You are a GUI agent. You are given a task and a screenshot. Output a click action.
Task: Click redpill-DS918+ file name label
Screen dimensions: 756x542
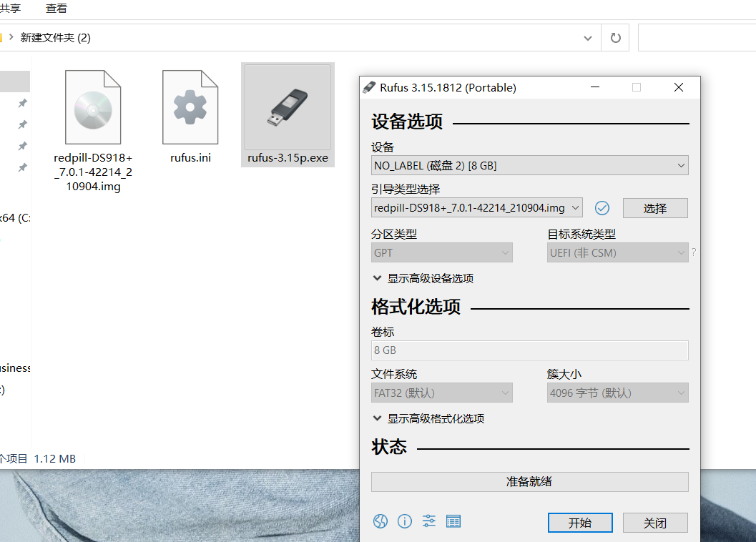(93, 172)
